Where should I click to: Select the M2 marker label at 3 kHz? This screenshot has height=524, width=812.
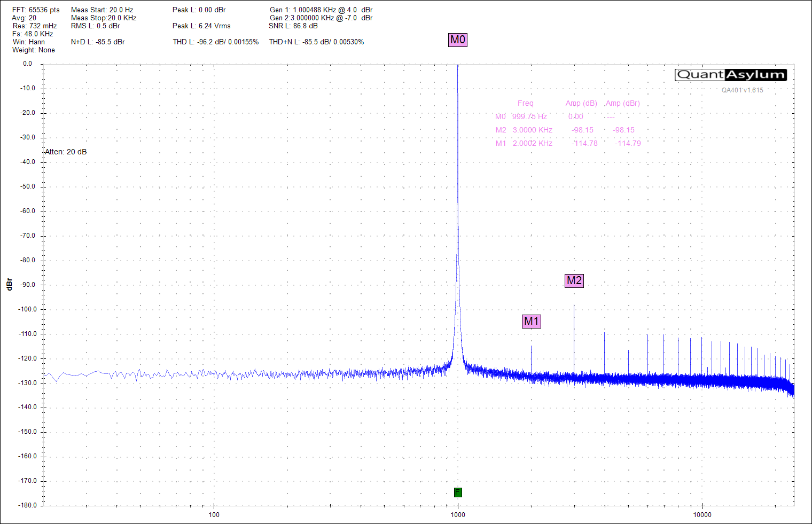pos(574,280)
